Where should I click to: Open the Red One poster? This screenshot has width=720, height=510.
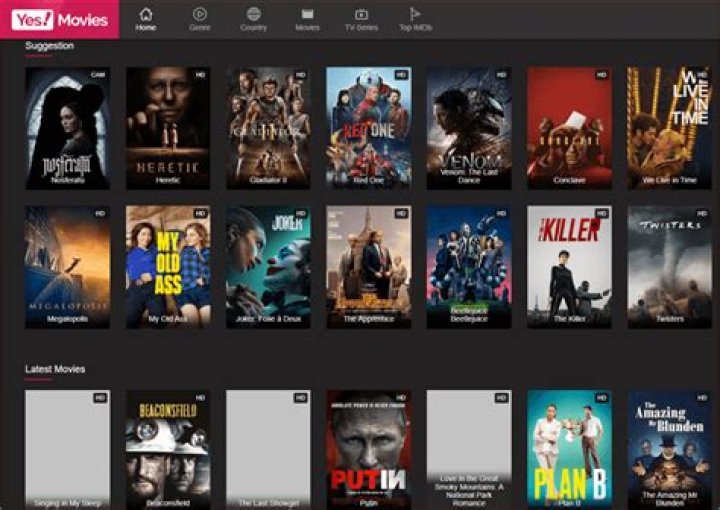pyautogui.click(x=369, y=128)
